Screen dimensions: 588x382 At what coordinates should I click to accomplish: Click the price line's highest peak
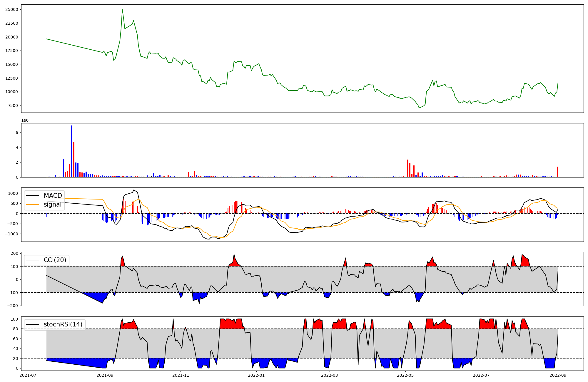pyautogui.click(x=122, y=10)
